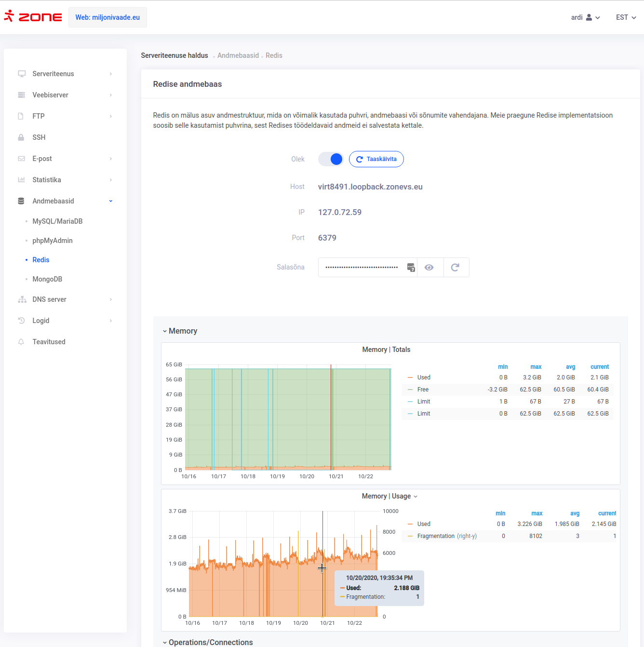
Task: Click the Memory | Usage chart area
Action: 283,564
